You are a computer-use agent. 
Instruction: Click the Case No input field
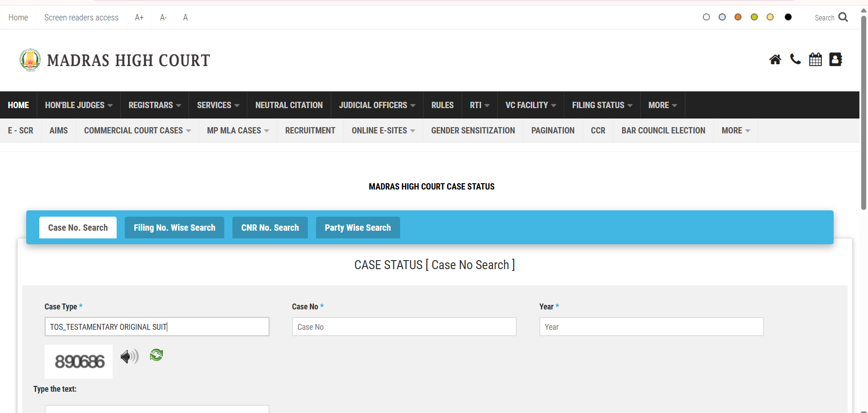pyautogui.click(x=404, y=327)
